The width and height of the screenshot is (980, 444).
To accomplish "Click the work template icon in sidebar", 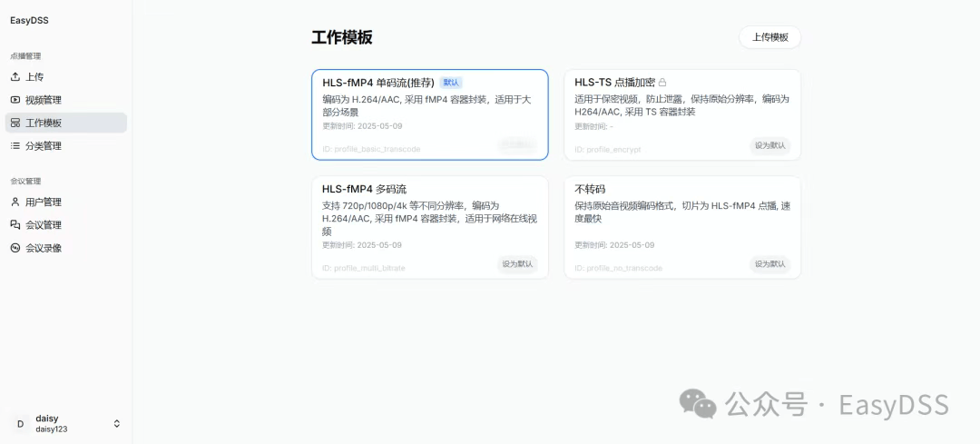I will tap(15, 123).
